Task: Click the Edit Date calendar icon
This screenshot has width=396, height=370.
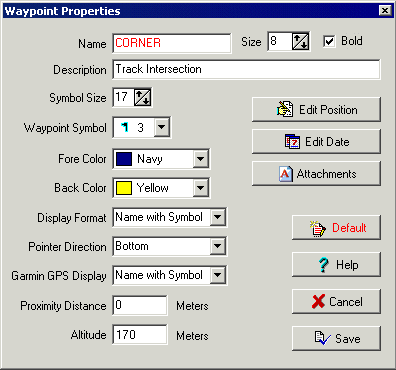Action: 292,142
